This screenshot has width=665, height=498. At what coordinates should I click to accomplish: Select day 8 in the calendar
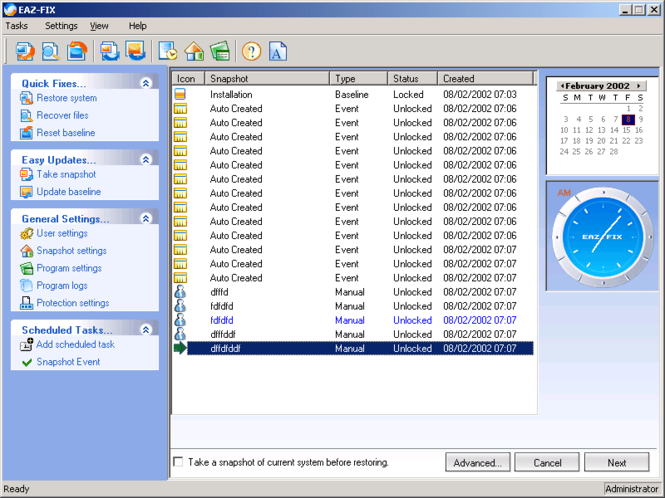pos(628,119)
